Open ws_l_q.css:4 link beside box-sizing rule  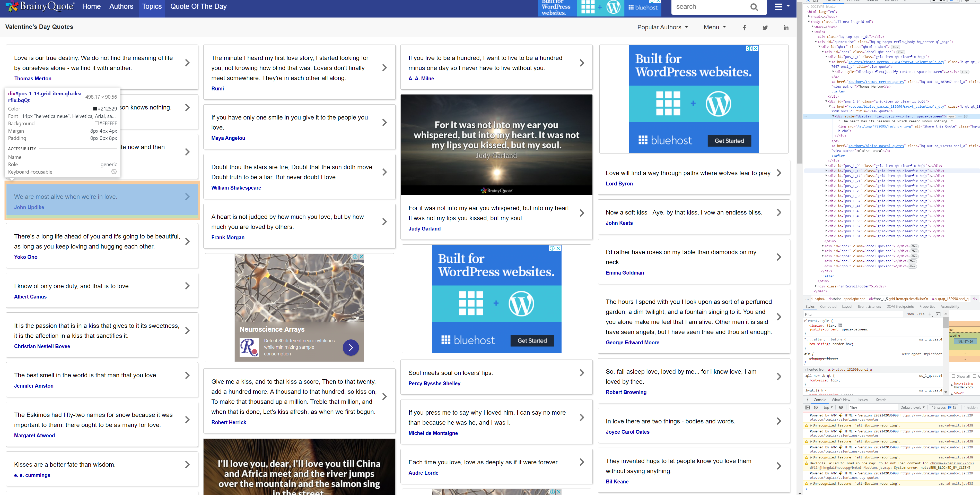[931, 339]
